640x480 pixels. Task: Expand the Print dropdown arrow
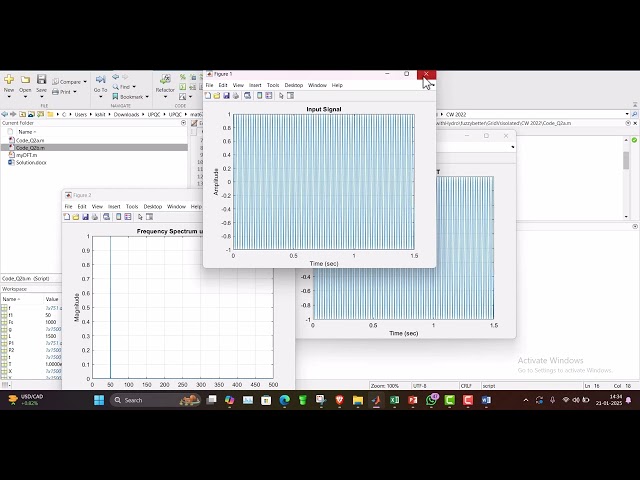(75, 92)
